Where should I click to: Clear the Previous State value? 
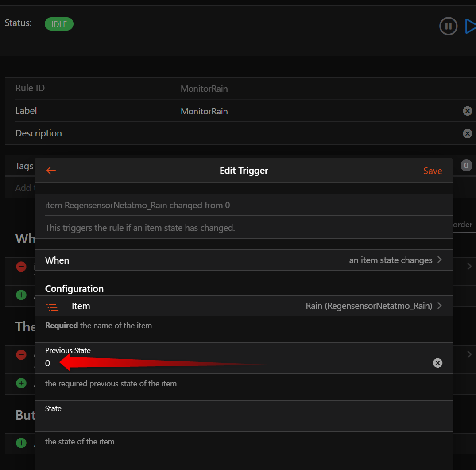coord(437,363)
